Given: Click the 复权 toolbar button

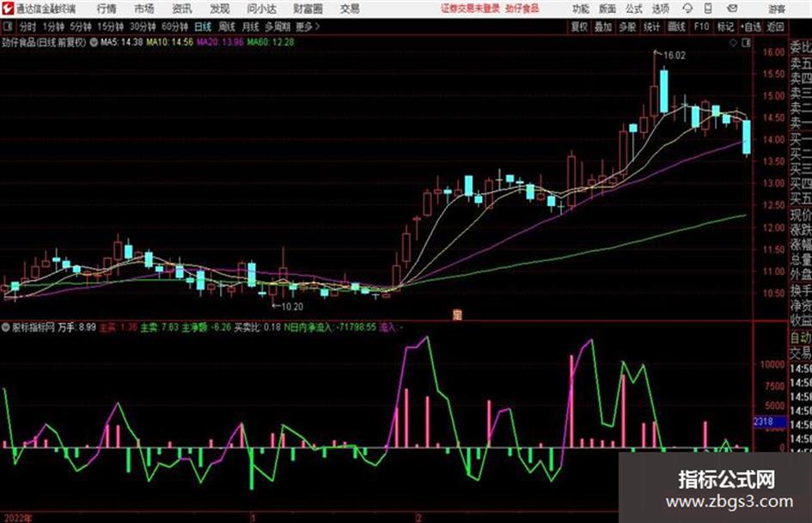Looking at the screenshot, I should click(579, 27).
